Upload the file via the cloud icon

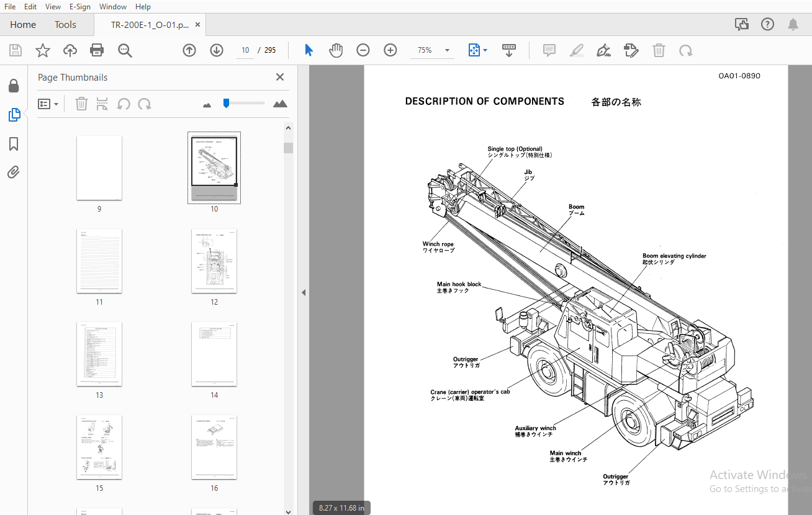tap(70, 50)
